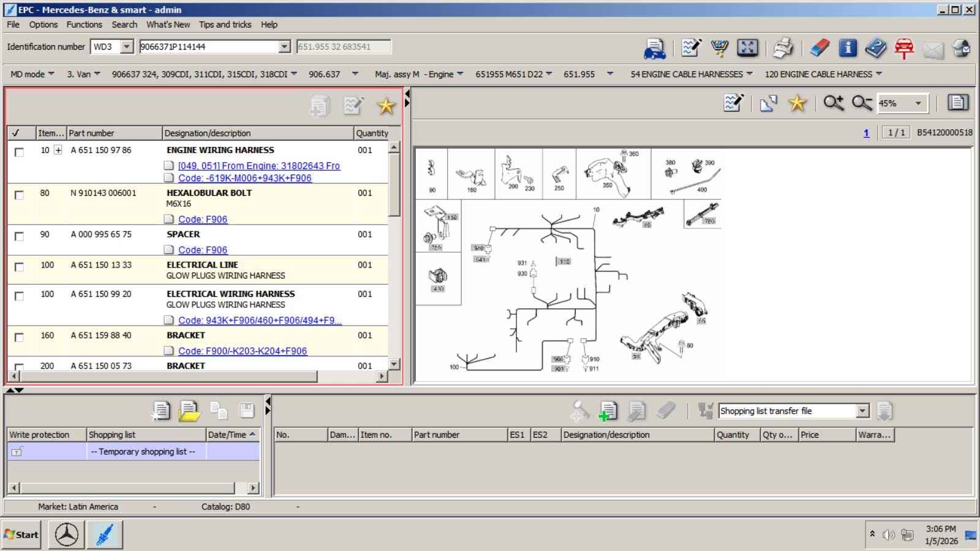Click the red car on lift icon
980x551 pixels.
point(904,48)
